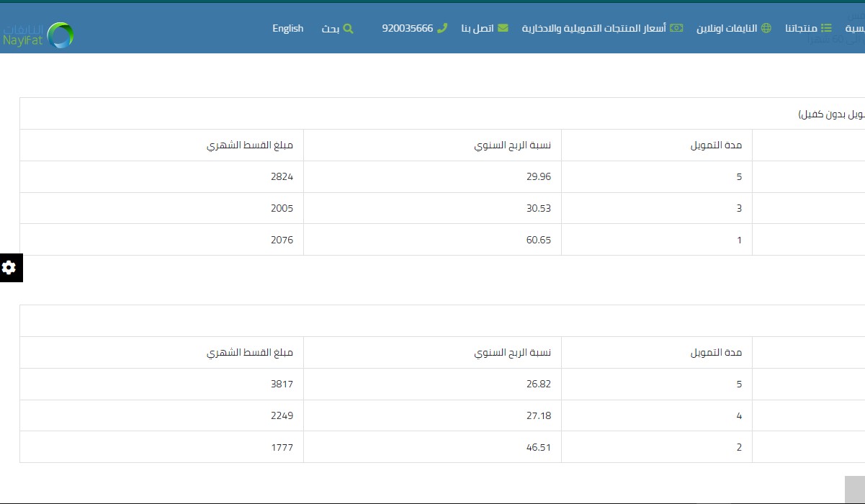Viewport: 865px width, 504px height.
Task: Click the list icon beside منتجاتنا
Action: pos(826,28)
